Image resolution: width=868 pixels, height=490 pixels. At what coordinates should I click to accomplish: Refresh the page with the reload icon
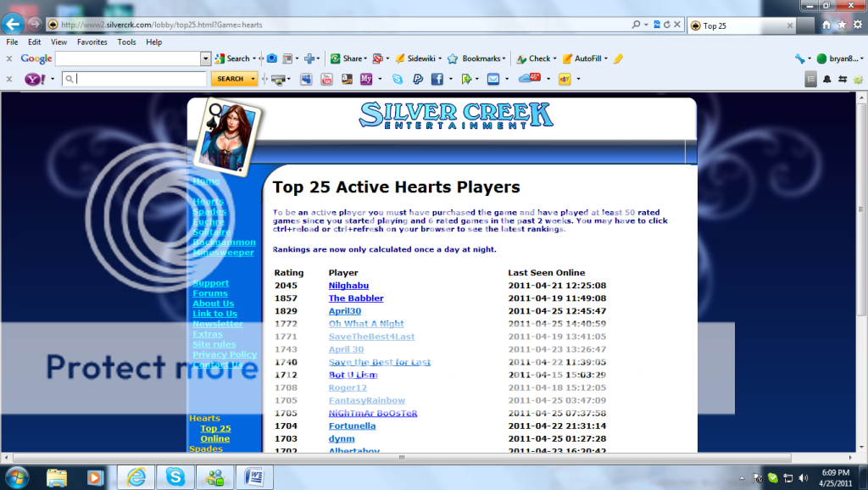[667, 25]
